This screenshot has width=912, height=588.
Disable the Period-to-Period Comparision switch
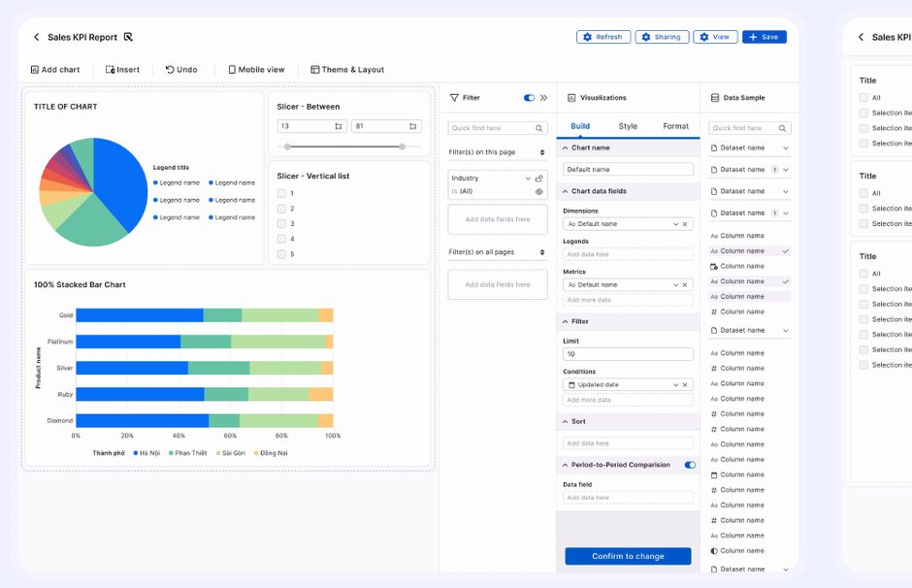tap(690, 465)
